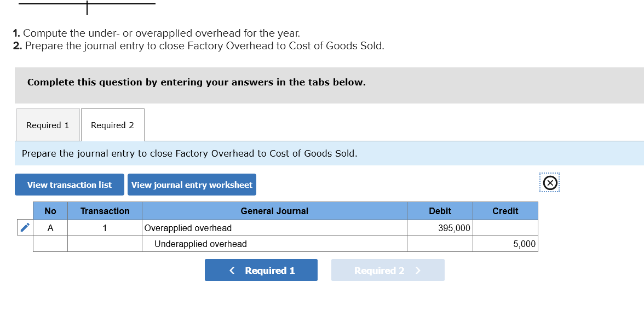Switch to the Required 2 tab

point(112,125)
